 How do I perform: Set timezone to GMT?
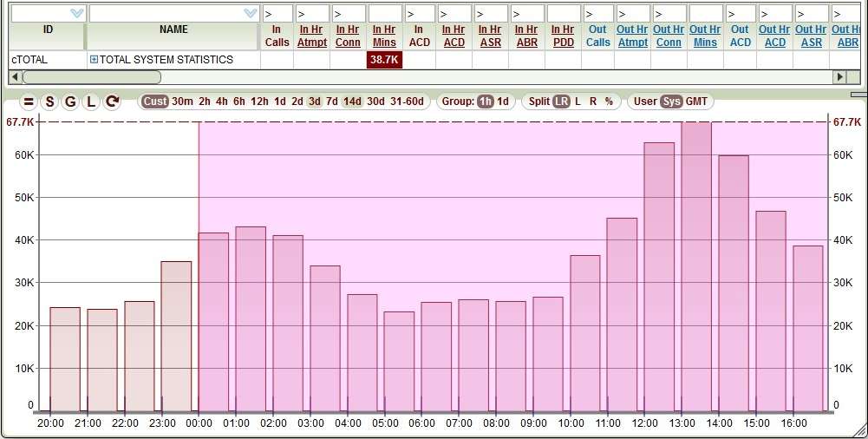696,102
